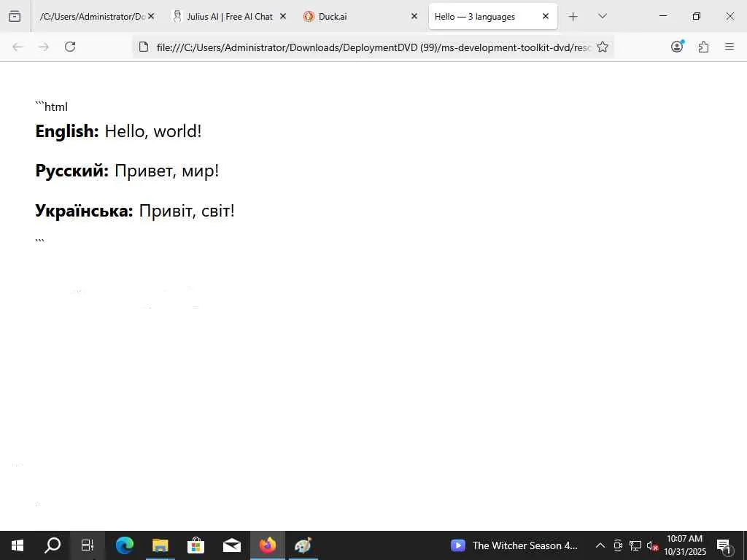Reload the current page

tap(70, 47)
